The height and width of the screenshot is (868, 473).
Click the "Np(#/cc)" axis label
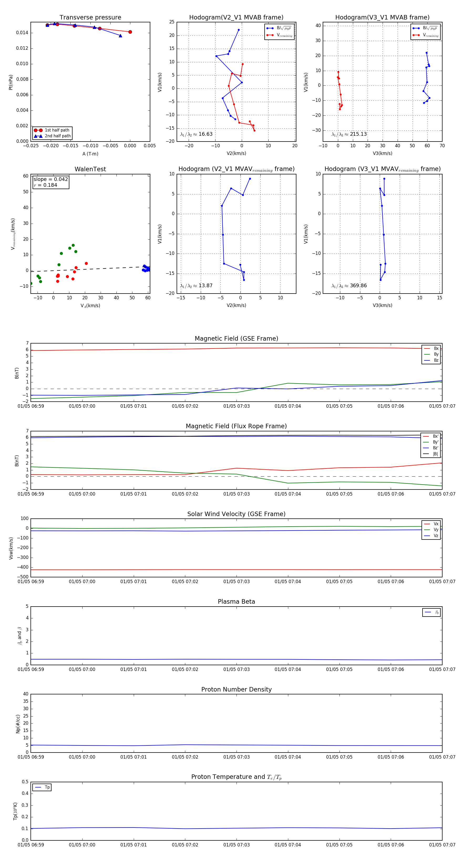coord(18,724)
